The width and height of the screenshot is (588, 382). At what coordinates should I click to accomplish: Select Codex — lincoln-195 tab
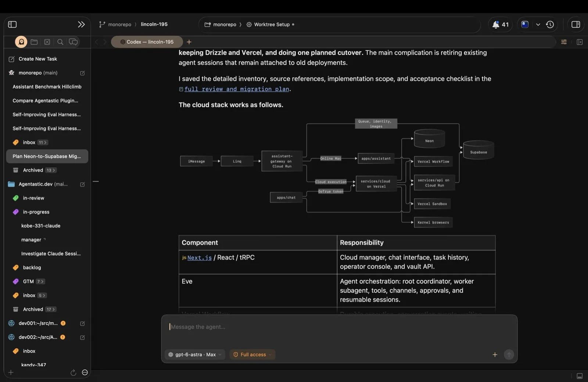coord(147,42)
